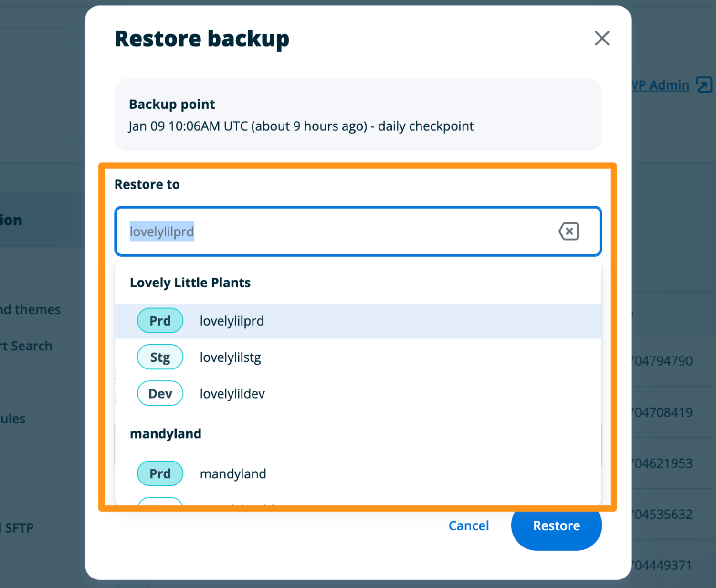This screenshot has width=716, height=588.
Task: Choose lovelylildev from the environment suggestions
Action: point(232,393)
